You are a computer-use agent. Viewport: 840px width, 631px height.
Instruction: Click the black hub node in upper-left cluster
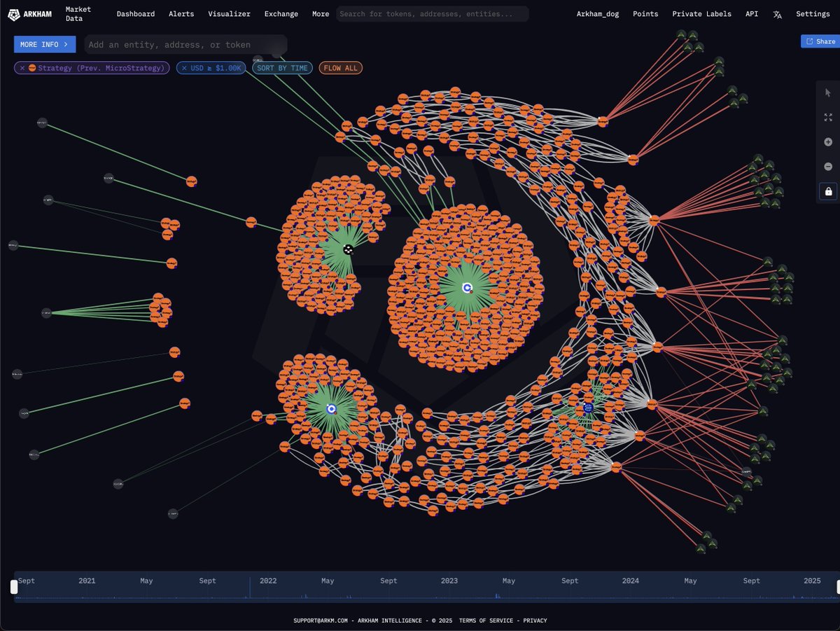click(348, 249)
